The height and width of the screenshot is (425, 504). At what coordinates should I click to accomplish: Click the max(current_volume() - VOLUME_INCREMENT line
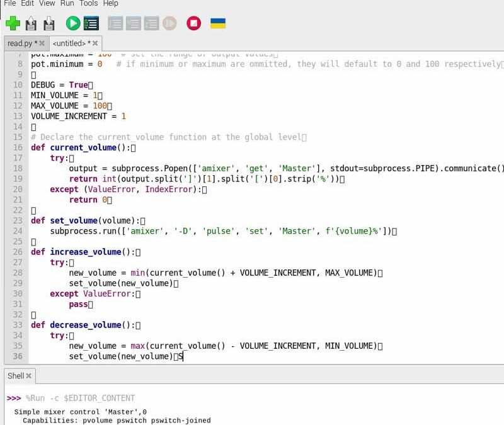coord(223,346)
